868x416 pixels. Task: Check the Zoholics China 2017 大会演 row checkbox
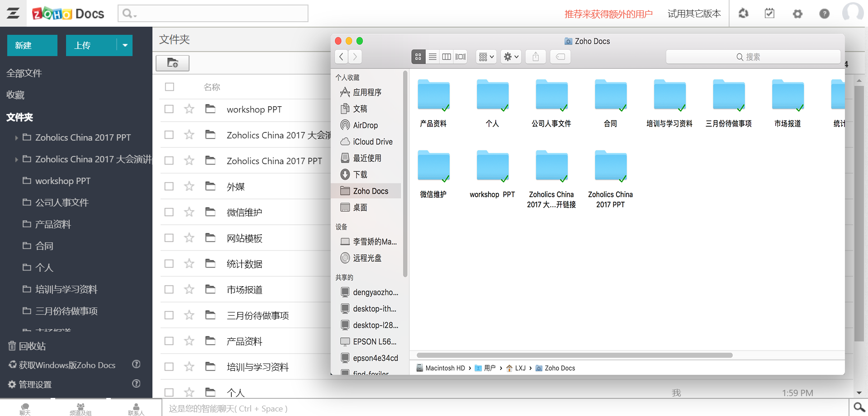point(169,135)
